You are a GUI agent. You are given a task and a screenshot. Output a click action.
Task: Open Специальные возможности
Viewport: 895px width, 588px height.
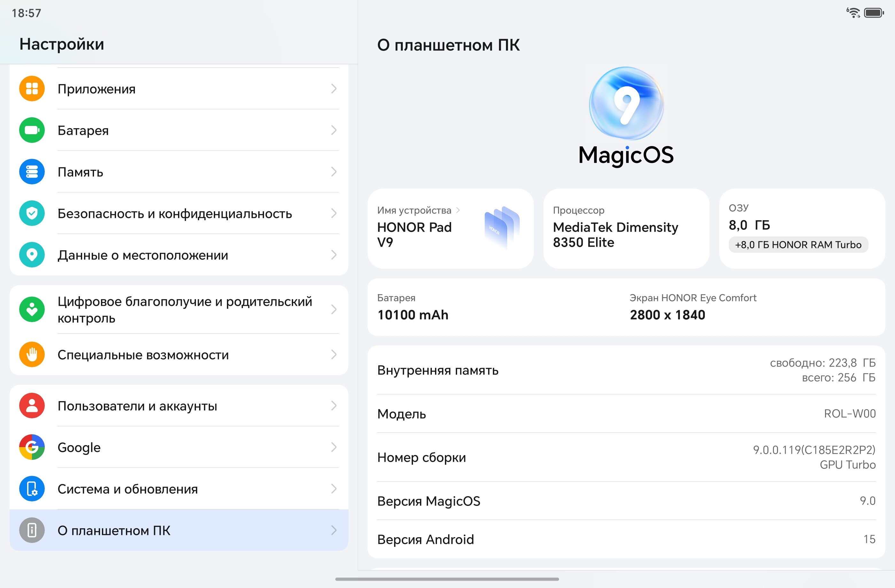click(179, 354)
